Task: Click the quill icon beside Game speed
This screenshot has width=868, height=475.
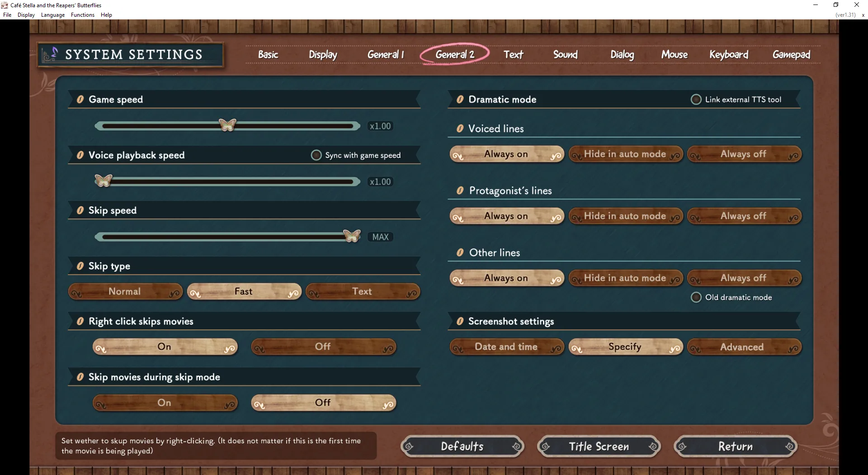Action: tap(80, 100)
